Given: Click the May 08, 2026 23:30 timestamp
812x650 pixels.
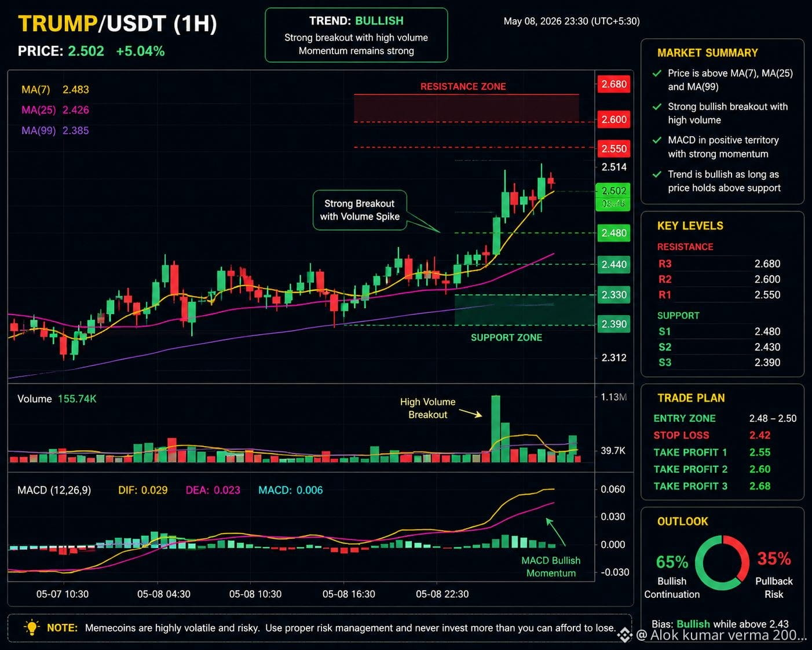Looking at the screenshot, I should [x=572, y=21].
